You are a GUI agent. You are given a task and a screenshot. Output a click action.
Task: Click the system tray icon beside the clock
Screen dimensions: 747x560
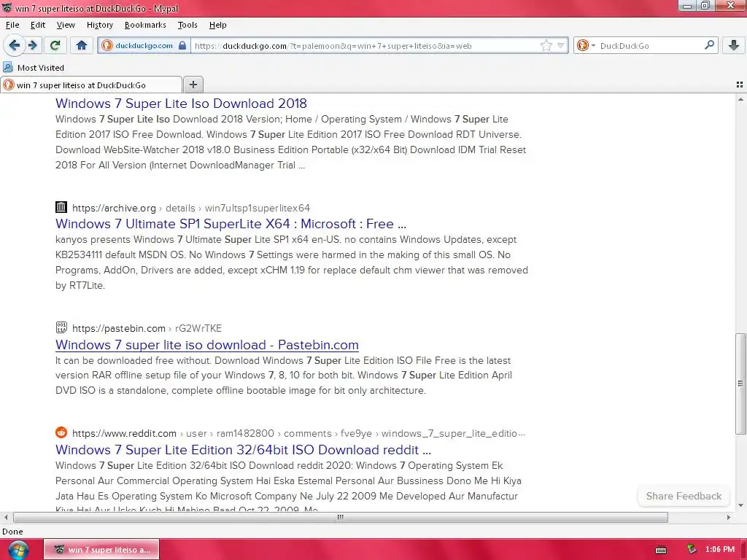click(692, 550)
